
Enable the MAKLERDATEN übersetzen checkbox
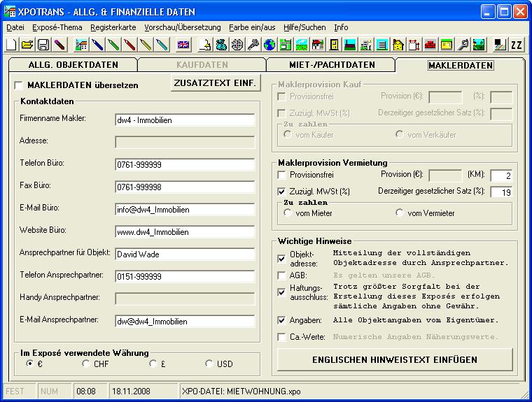[x=19, y=85]
